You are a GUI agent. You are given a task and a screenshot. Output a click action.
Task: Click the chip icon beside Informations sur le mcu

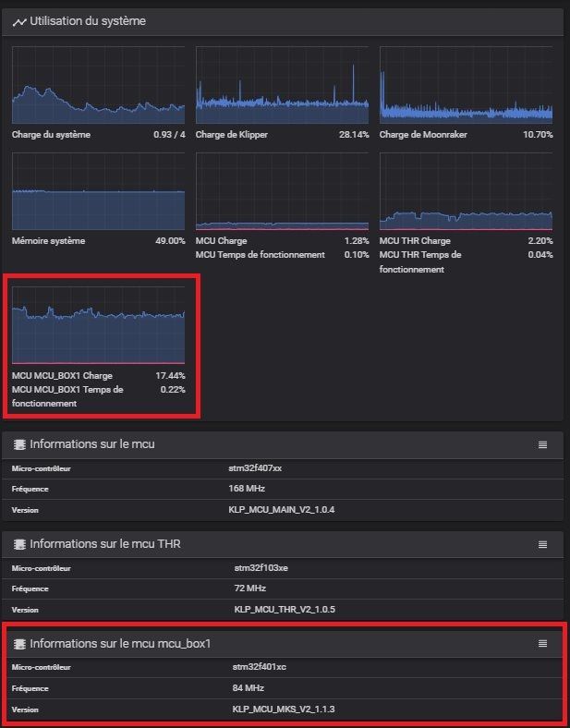[19, 444]
